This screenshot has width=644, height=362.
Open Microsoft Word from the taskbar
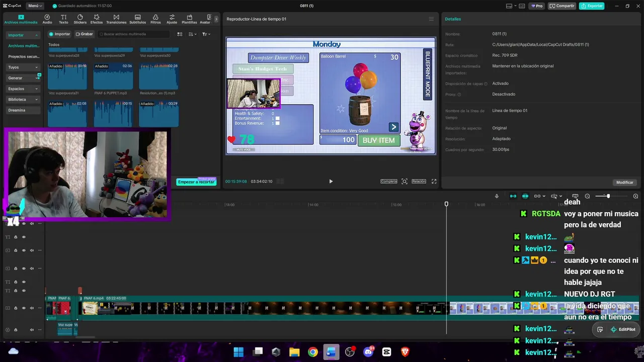click(x=331, y=352)
